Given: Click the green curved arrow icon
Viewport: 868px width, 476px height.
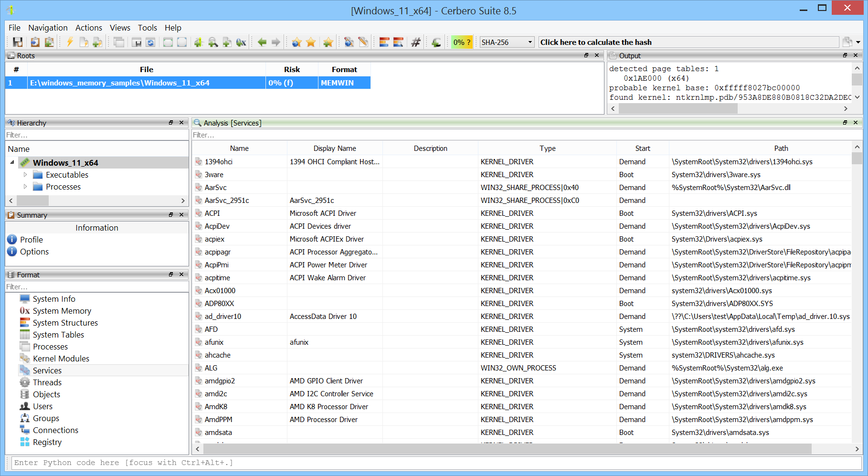Looking at the screenshot, I should point(436,42).
